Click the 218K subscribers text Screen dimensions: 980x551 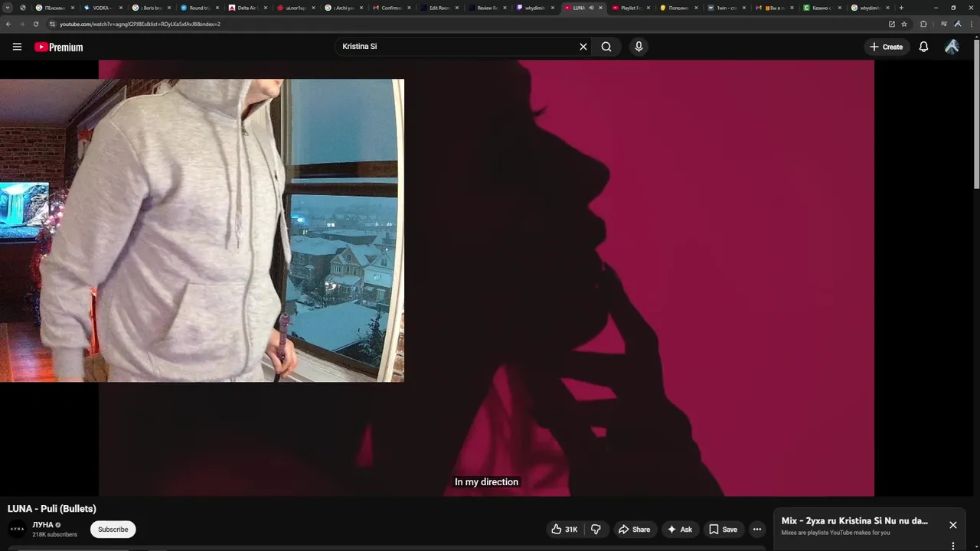(54, 534)
